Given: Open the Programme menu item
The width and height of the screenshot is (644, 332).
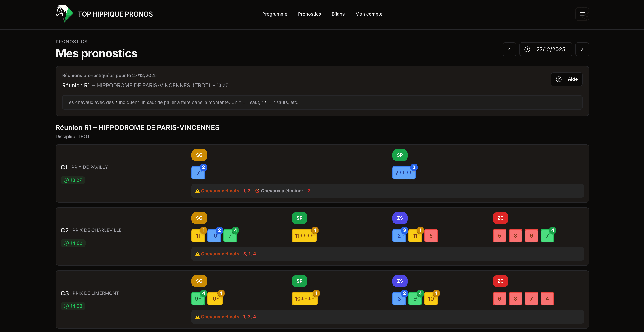Looking at the screenshot, I should click(274, 14).
